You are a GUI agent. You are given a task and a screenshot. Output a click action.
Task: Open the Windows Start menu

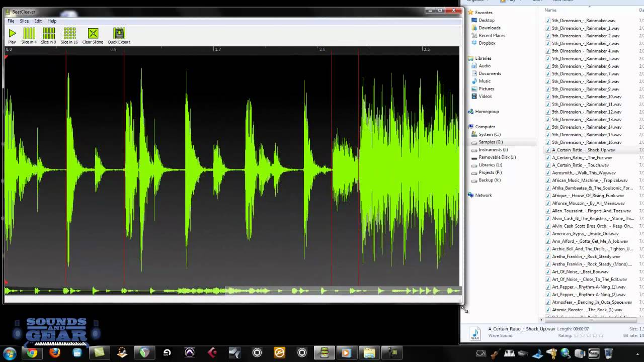tap(10, 352)
